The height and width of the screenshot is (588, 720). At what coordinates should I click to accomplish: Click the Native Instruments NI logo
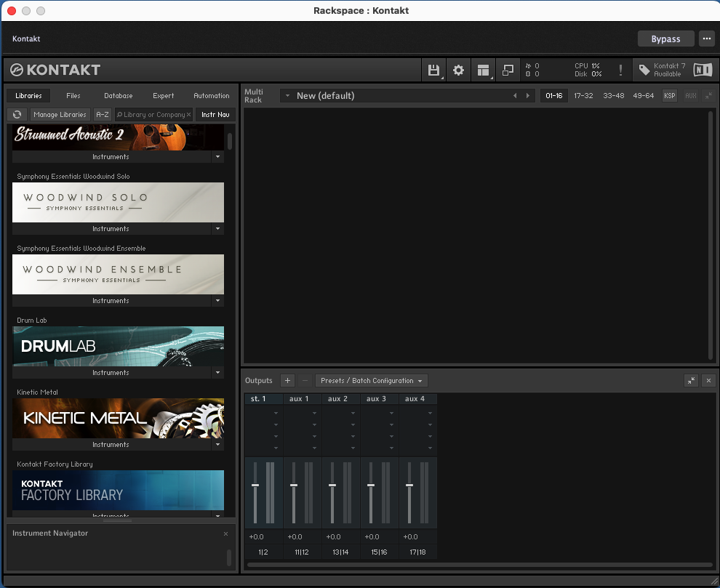click(703, 70)
